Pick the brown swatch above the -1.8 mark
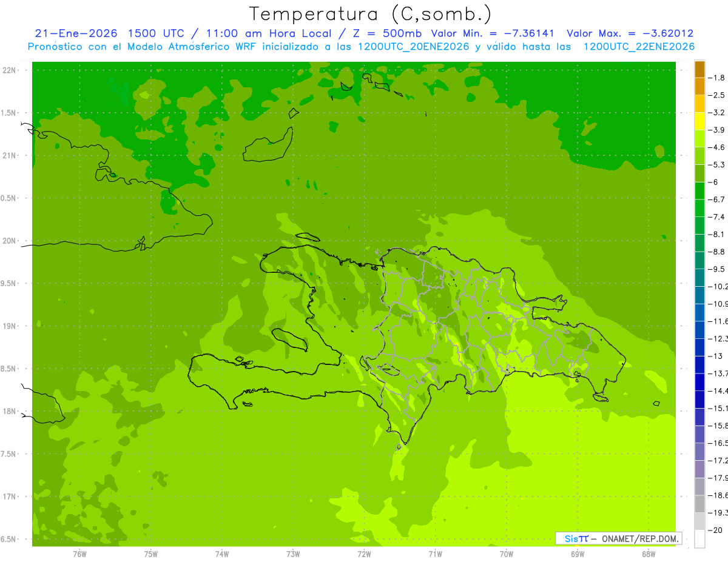Viewport: 728px width, 562px height. point(699,69)
